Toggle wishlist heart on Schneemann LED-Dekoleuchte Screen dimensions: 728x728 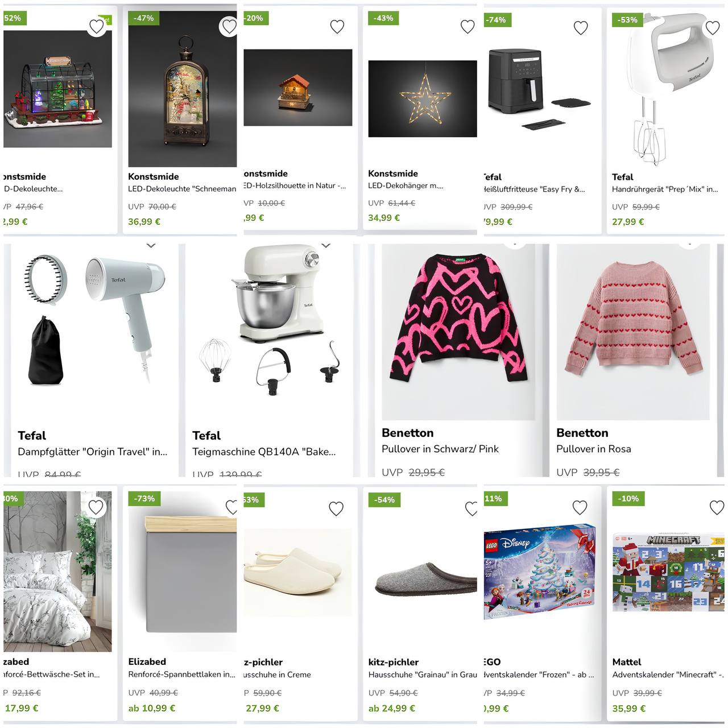coord(229,26)
